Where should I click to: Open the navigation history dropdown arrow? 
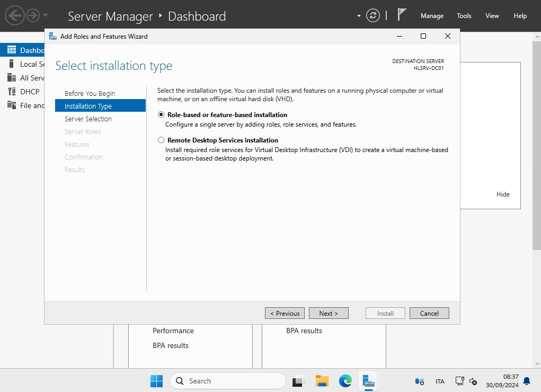pos(46,15)
